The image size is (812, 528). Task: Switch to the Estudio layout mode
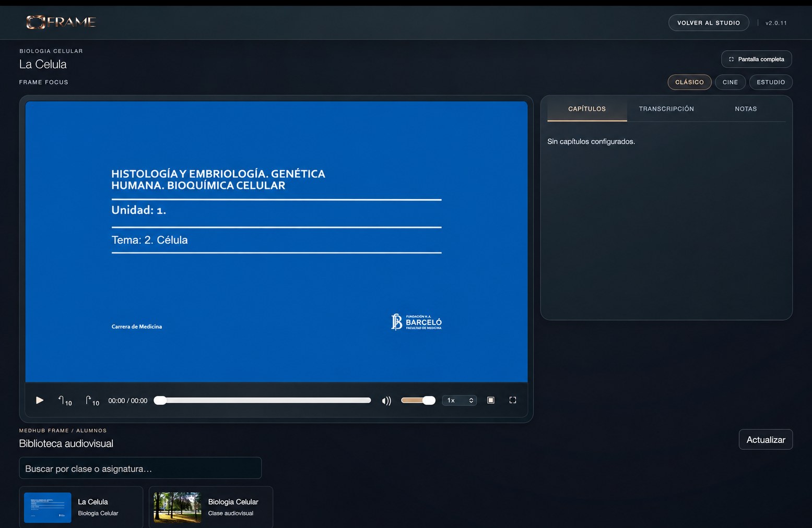click(771, 82)
